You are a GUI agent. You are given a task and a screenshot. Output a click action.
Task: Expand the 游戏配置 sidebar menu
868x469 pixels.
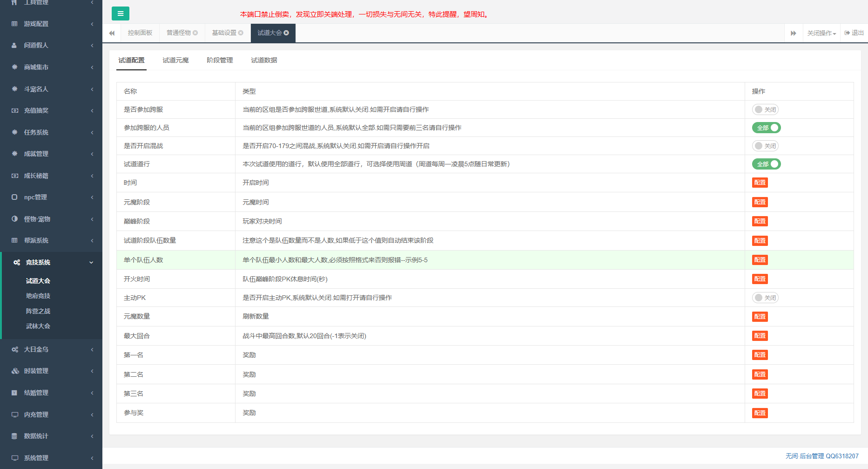tap(51, 24)
